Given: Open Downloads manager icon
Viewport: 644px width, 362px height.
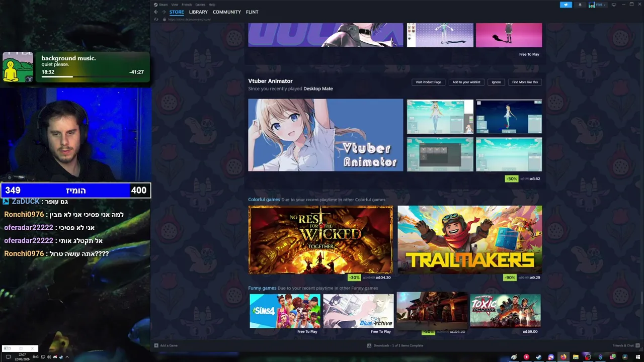Looking at the screenshot, I should pyautogui.click(x=369, y=345).
